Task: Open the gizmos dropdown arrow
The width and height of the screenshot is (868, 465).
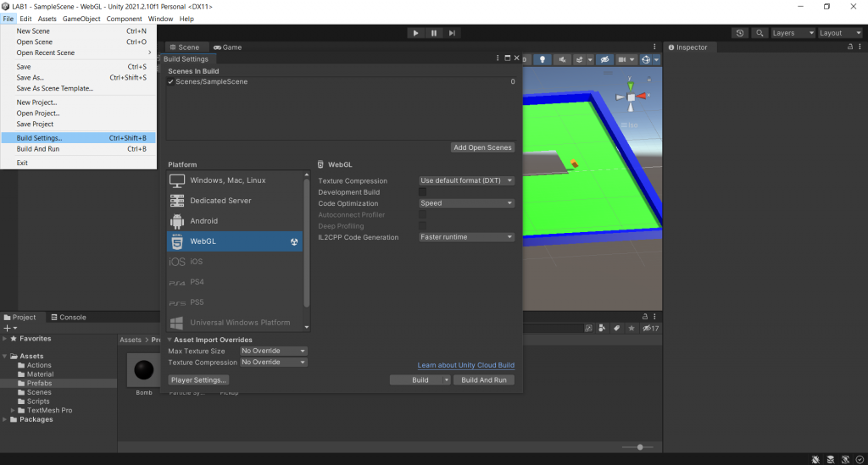Action: tap(657, 60)
